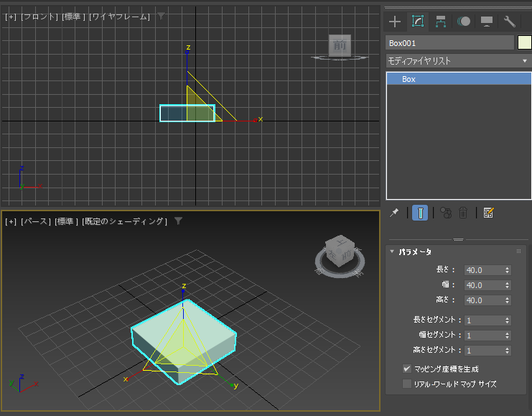Click the [ワイヤフレーム] shading label
Image resolution: width=532 pixels, height=416 pixels.
pyautogui.click(x=119, y=17)
